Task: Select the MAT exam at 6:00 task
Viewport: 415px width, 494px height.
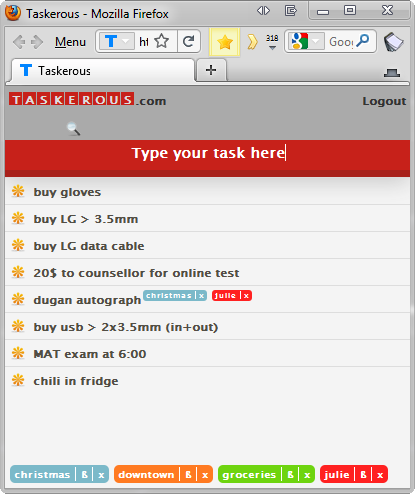Action: point(90,354)
